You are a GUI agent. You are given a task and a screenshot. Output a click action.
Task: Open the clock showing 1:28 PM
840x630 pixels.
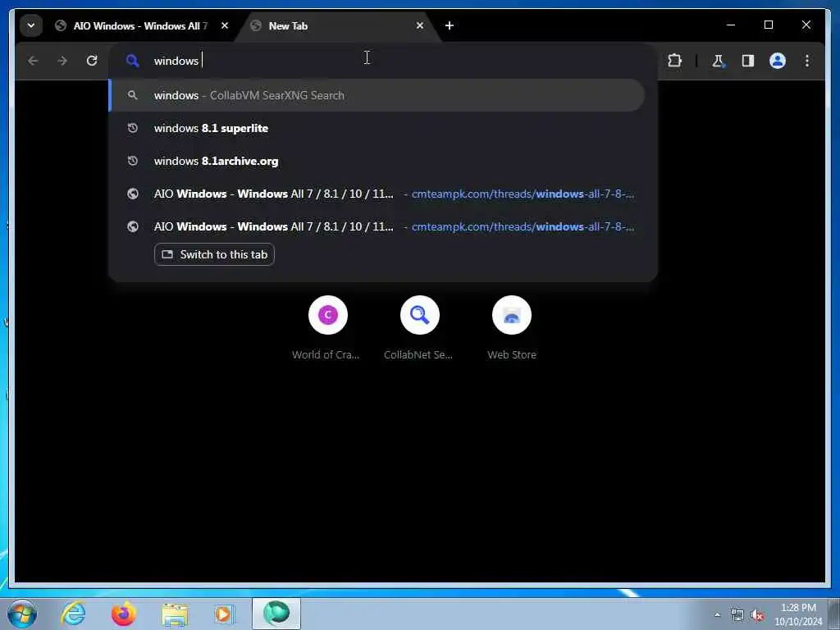click(x=798, y=614)
